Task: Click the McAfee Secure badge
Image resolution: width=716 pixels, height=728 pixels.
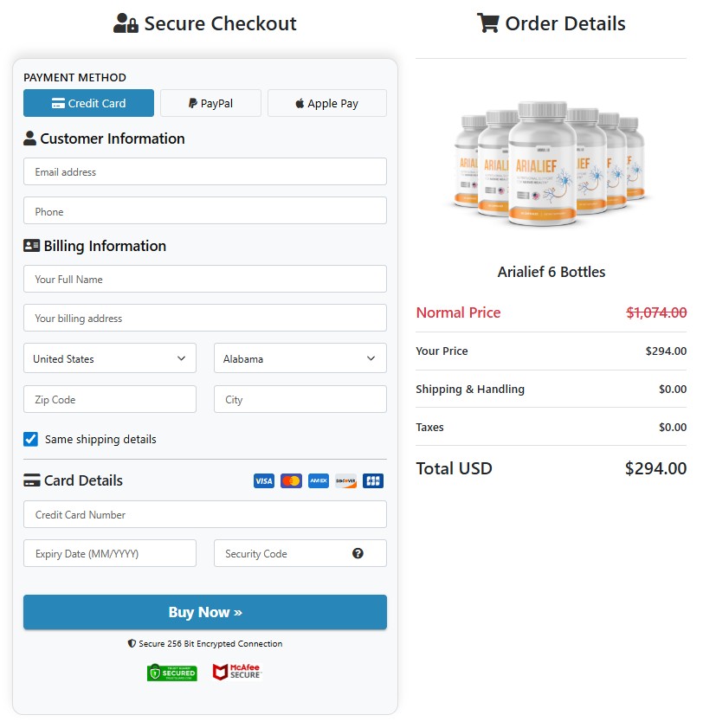Action: click(x=236, y=672)
